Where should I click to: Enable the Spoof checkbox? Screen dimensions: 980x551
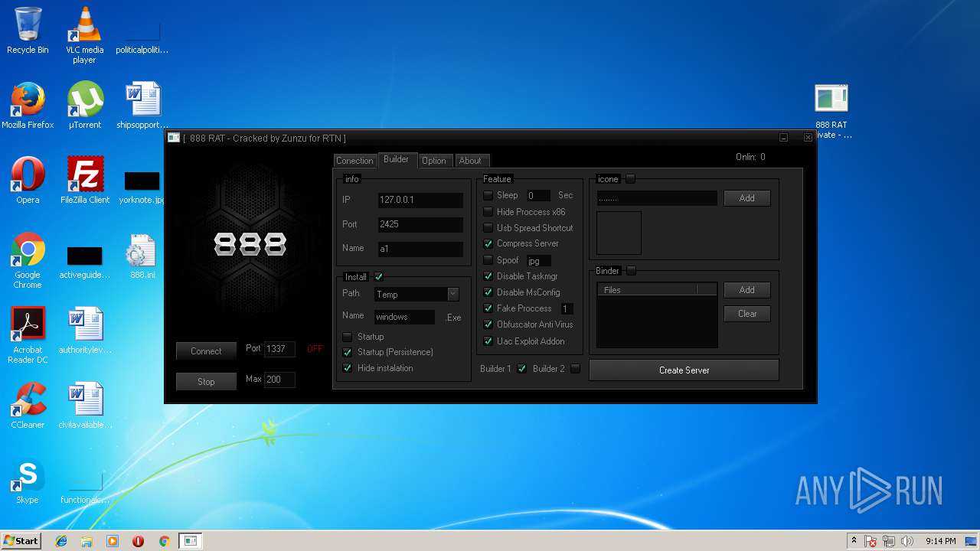pos(488,260)
